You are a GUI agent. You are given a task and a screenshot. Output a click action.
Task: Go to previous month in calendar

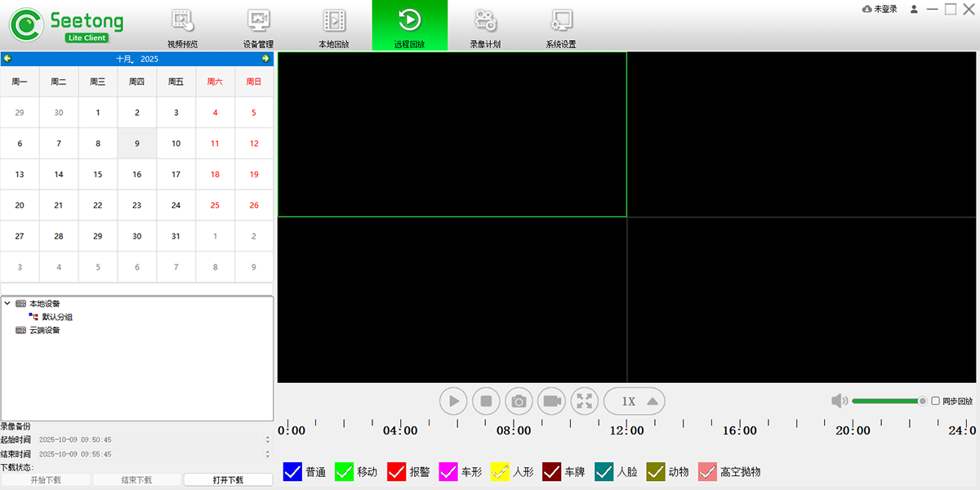(x=7, y=59)
